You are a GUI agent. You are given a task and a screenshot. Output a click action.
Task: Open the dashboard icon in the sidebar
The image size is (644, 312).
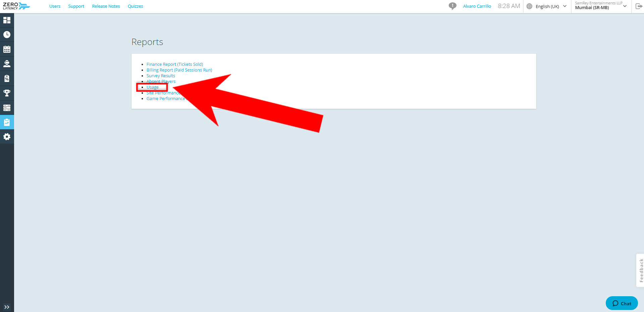[x=7, y=20]
